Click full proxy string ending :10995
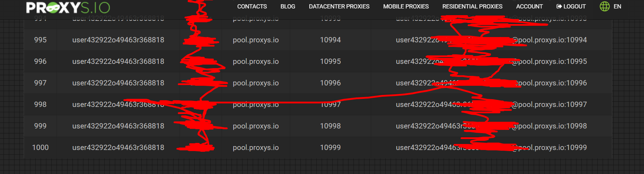 click(x=491, y=61)
